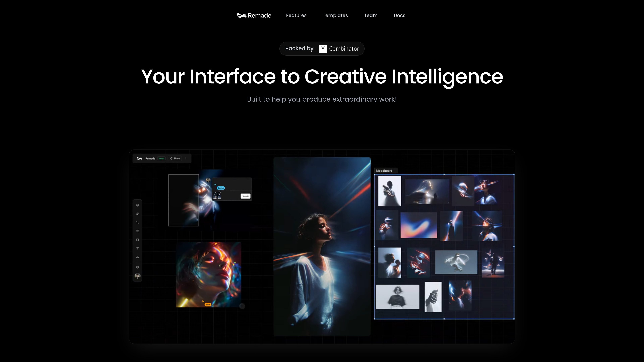644x362 pixels.
Task: Select the shapes/assets tool icon
Action: click(138, 257)
